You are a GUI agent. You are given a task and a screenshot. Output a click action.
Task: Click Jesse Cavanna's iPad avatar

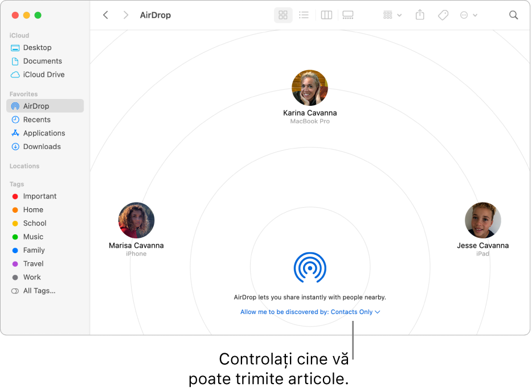click(483, 220)
